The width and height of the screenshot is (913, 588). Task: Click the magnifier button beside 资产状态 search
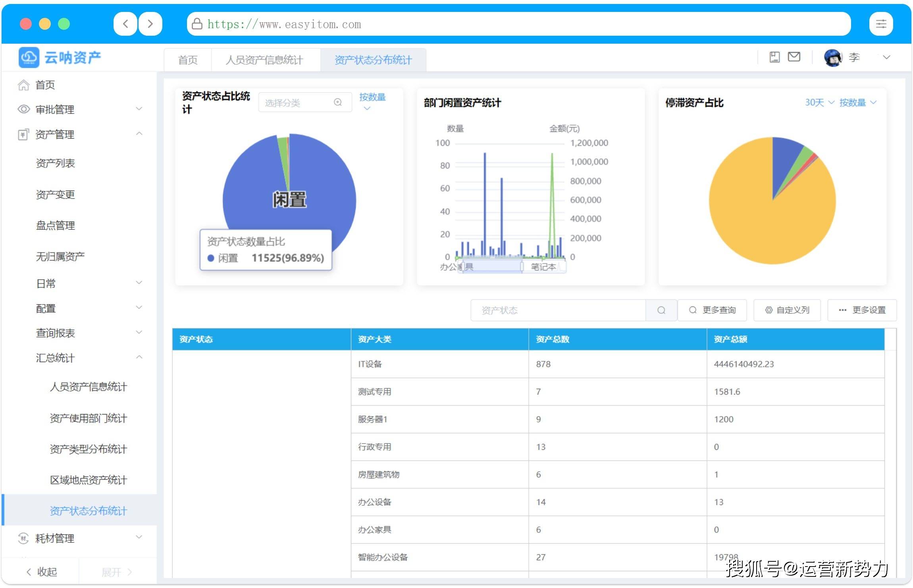(x=661, y=310)
